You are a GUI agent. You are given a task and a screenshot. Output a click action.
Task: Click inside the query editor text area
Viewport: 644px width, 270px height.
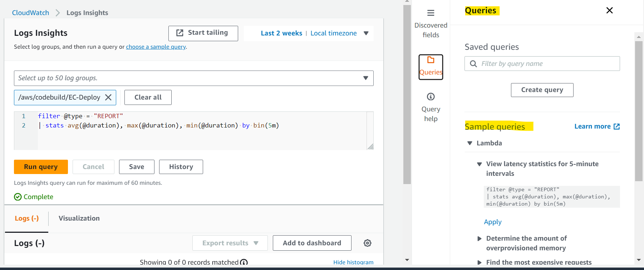[202, 131]
